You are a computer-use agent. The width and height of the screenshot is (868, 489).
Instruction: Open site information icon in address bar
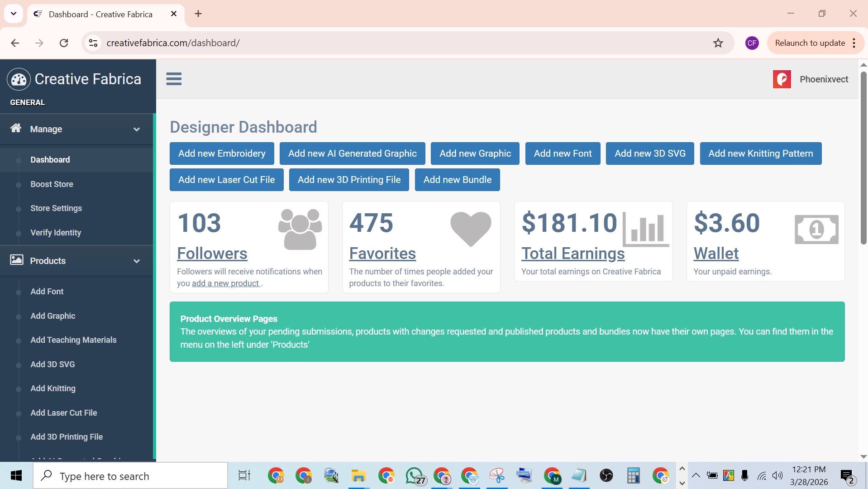[93, 43]
